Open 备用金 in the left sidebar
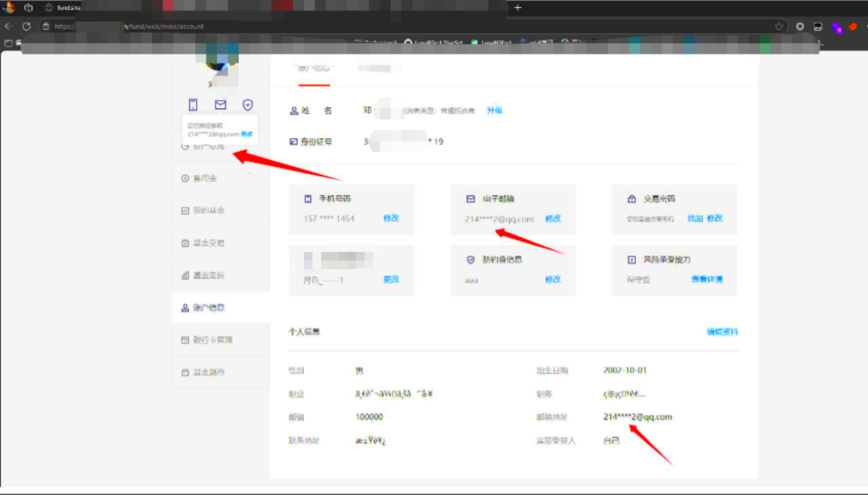The width and height of the screenshot is (868, 495). tap(204, 178)
